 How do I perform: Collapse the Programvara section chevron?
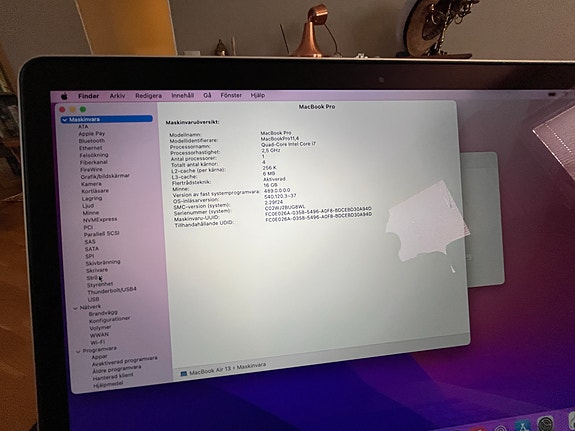78,351
